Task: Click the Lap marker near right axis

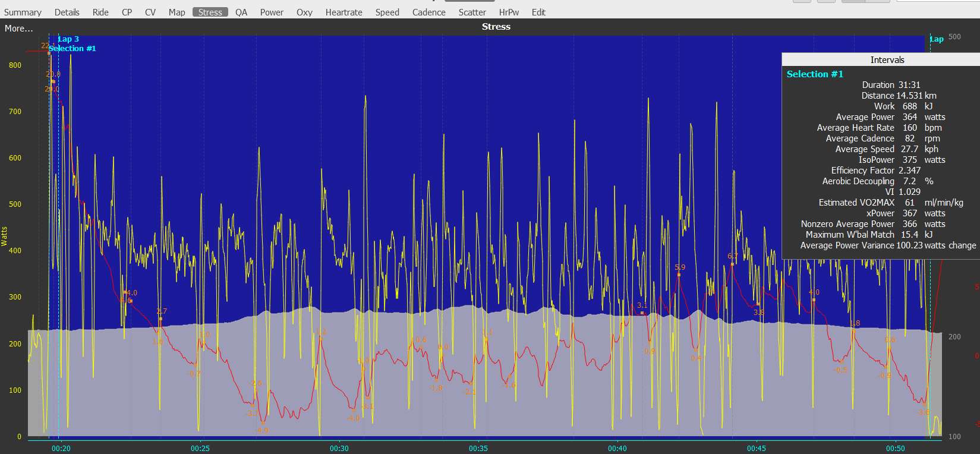Action: pos(937,39)
